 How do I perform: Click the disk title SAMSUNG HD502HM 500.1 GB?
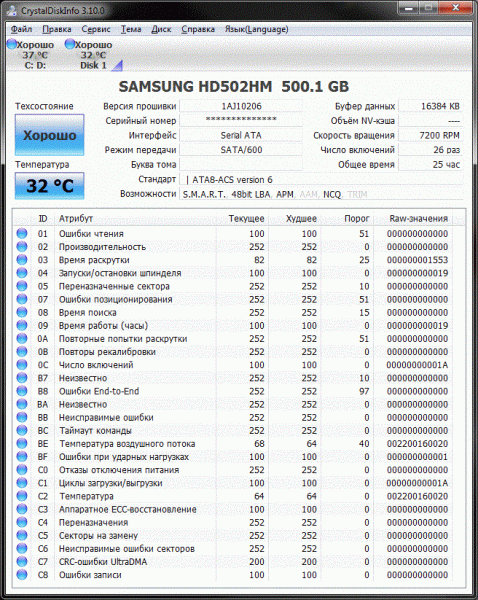233,86
